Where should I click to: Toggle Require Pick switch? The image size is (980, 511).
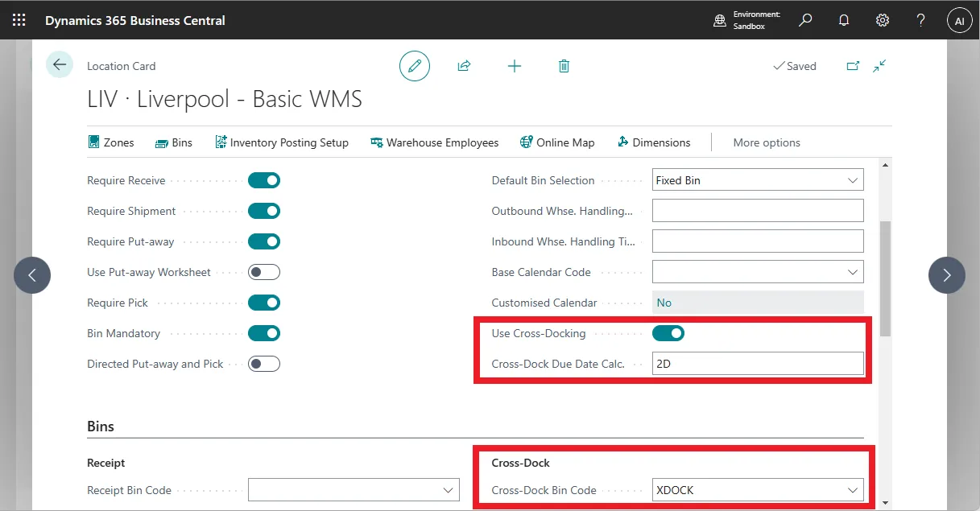point(264,303)
